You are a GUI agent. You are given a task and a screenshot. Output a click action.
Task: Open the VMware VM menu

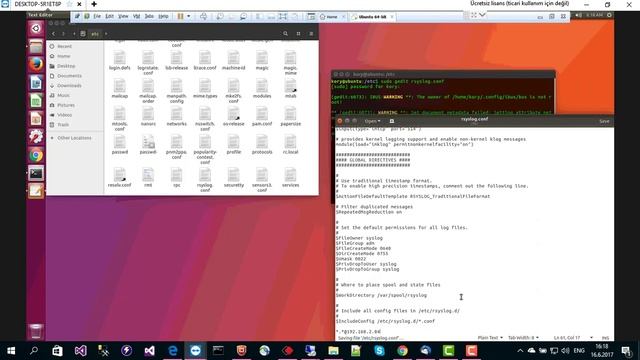click(x=136, y=16)
